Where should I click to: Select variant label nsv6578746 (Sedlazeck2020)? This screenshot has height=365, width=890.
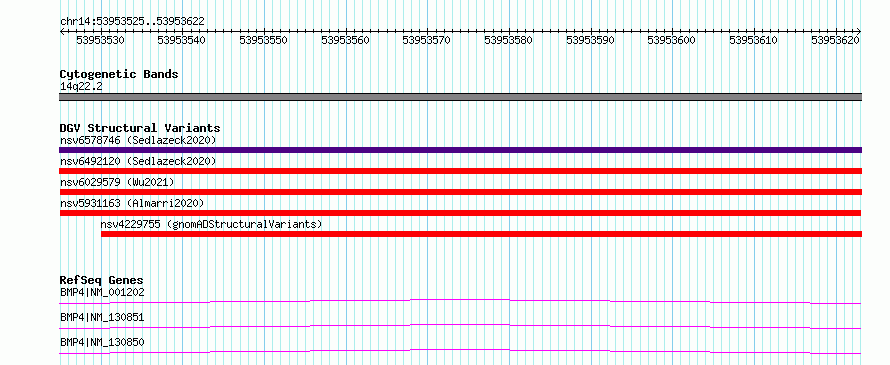138,140
